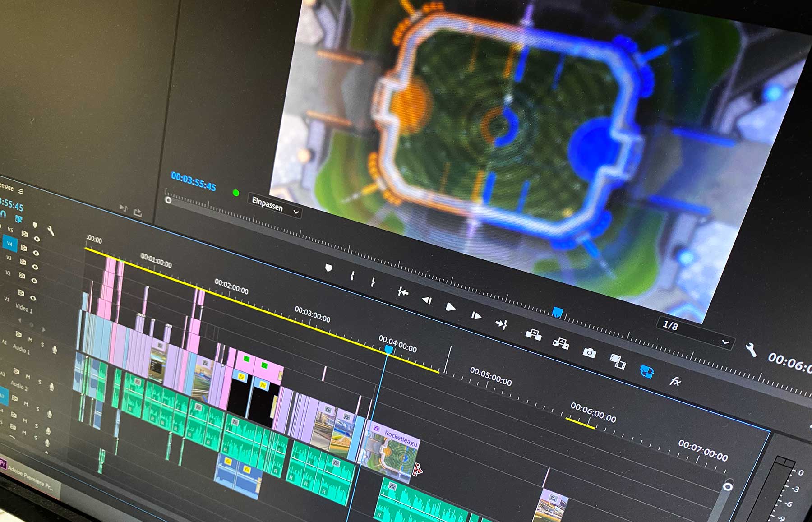The image size is (812, 522).
Task: Select the V3 track target label
Action: [9, 258]
